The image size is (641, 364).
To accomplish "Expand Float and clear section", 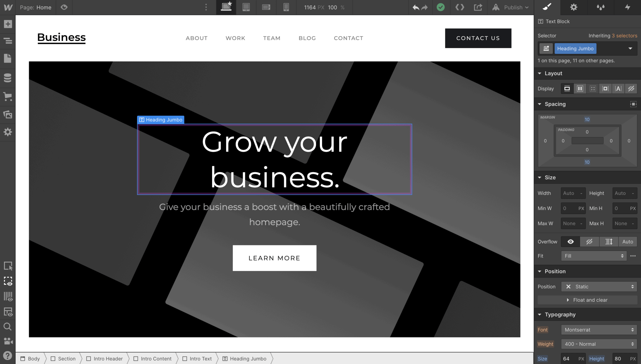I will (587, 300).
